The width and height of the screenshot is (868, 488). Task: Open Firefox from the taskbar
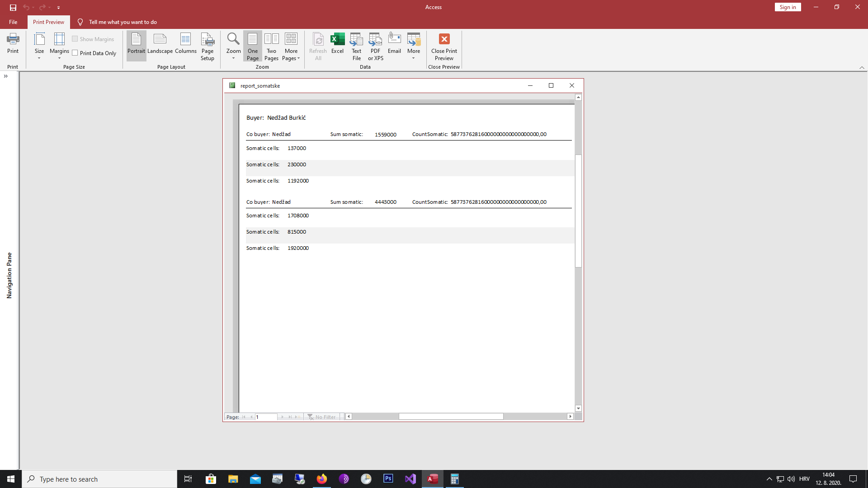(x=321, y=479)
